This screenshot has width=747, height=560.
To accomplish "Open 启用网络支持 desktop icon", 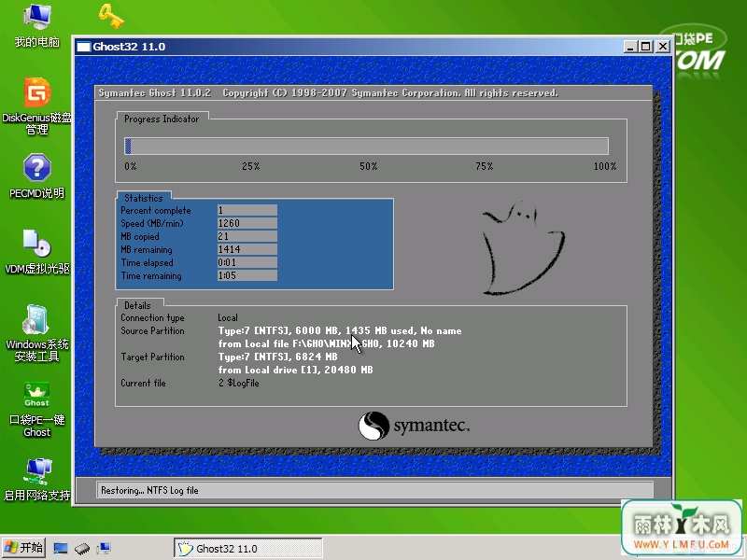I will click(x=37, y=479).
